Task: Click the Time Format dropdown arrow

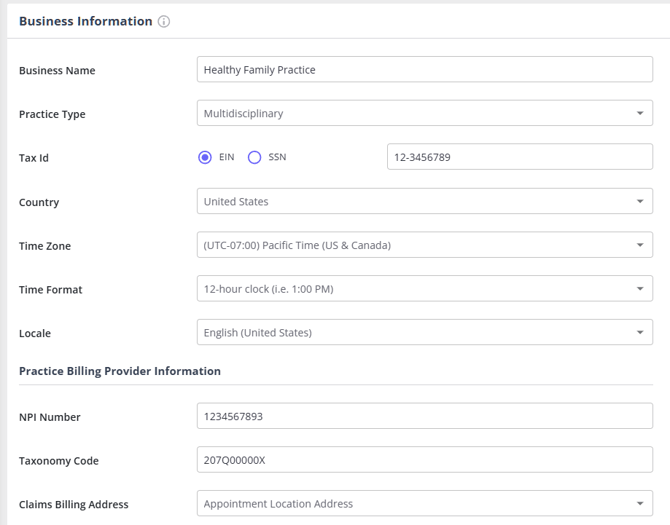Action: (640, 289)
